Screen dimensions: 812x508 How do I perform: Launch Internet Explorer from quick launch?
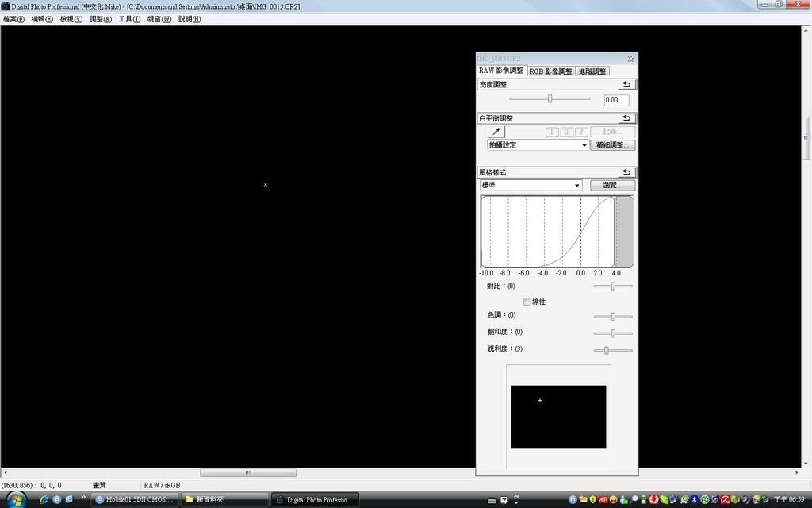44,499
